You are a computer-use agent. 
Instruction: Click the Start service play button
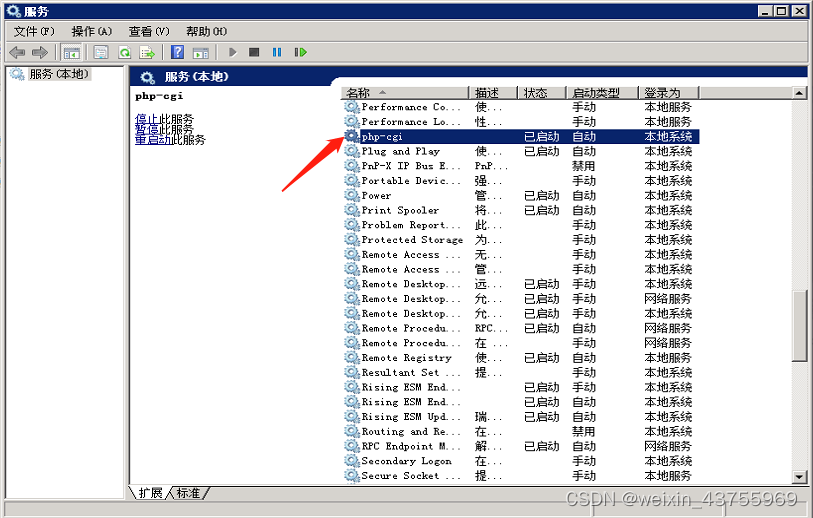pos(233,52)
